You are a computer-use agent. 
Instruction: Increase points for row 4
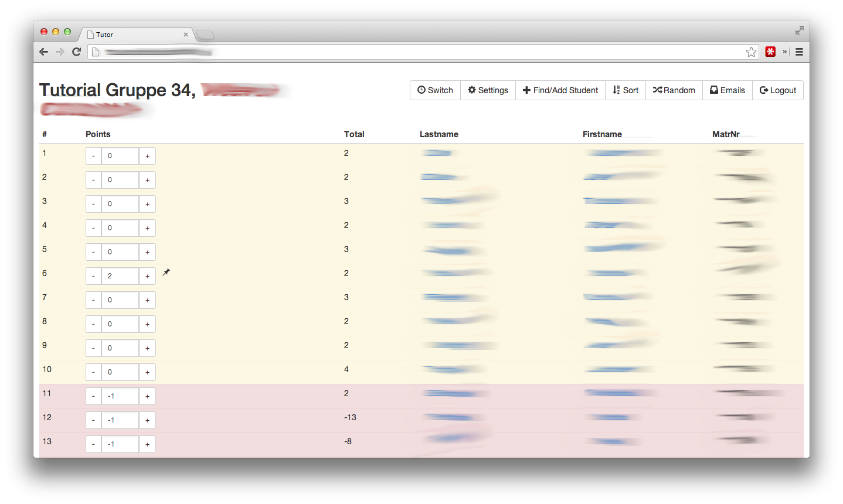click(147, 228)
